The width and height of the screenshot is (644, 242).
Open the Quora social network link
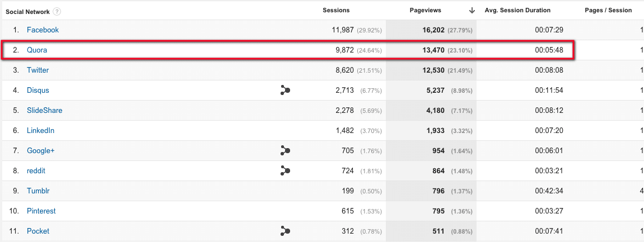(37, 50)
